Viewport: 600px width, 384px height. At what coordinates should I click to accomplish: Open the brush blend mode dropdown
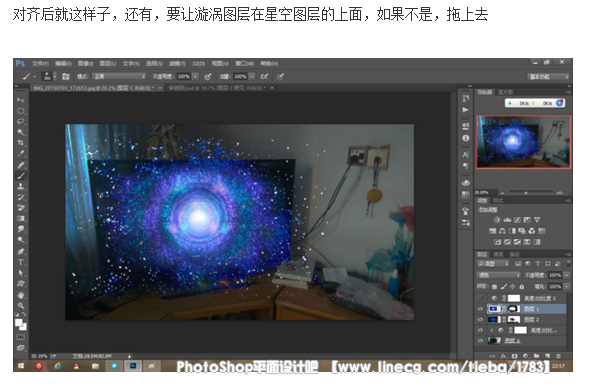119,76
